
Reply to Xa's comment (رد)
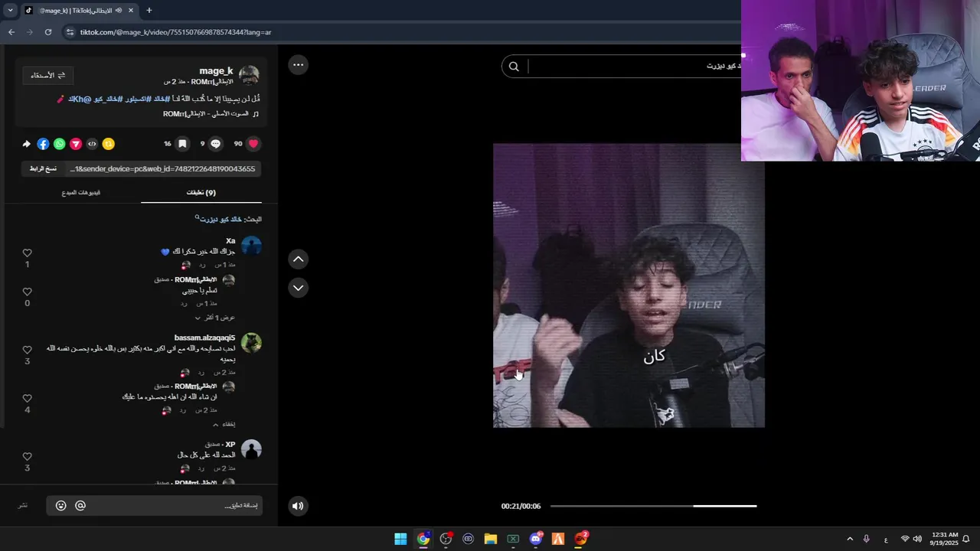point(201,265)
